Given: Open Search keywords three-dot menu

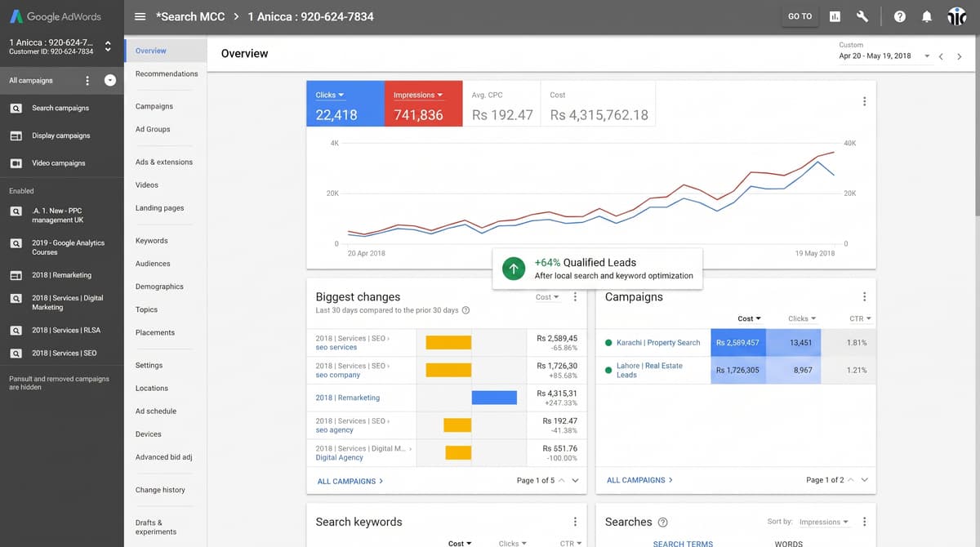Looking at the screenshot, I should pos(575,522).
